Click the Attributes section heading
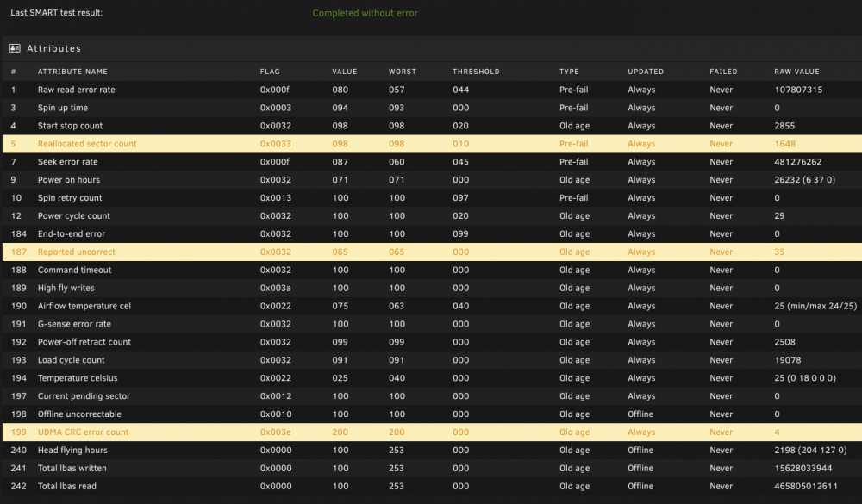Image resolution: width=862 pixels, height=504 pixels. [x=53, y=48]
